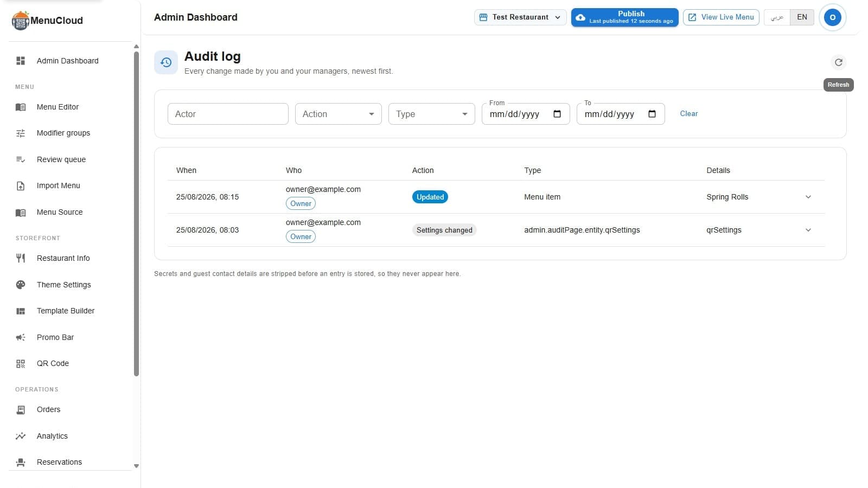Click timestamp 25/08/2026, 08:03
Image resolution: width=868 pixels, height=488 pixels.
pos(208,230)
